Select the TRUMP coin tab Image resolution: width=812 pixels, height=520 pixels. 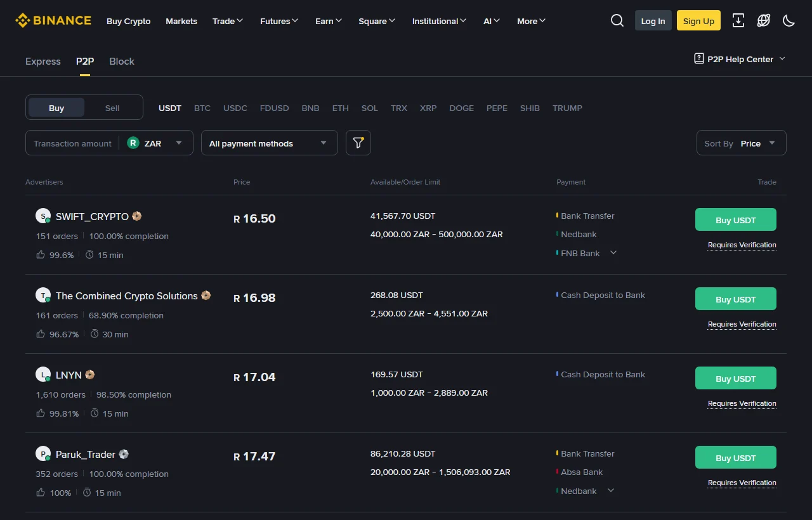(x=567, y=108)
